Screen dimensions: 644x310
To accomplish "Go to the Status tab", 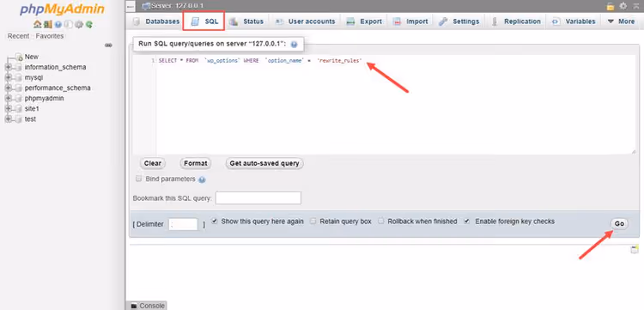I will coord(246,21).
